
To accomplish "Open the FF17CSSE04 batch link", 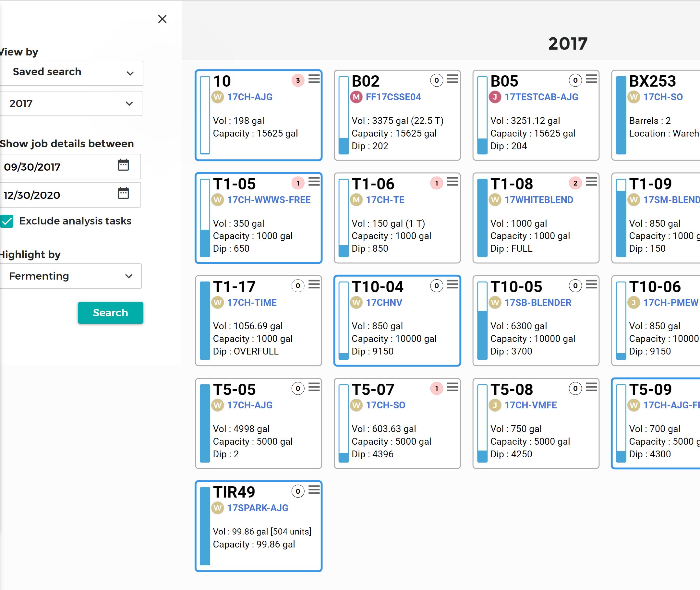I will click(393, 97).
